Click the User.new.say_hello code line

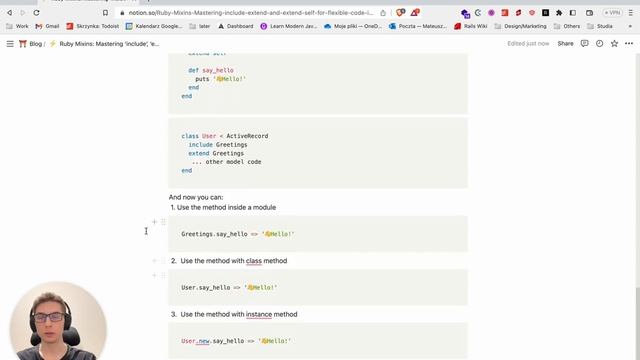tap(236, 341)
